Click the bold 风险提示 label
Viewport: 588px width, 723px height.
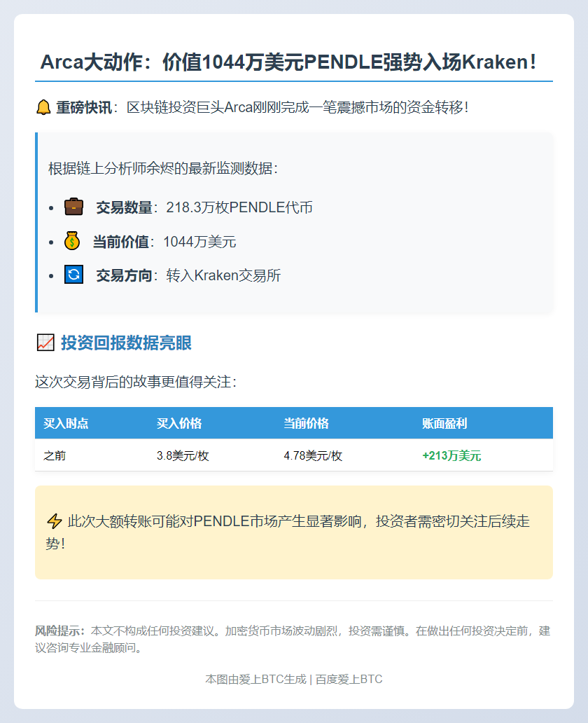click(60, 631)
